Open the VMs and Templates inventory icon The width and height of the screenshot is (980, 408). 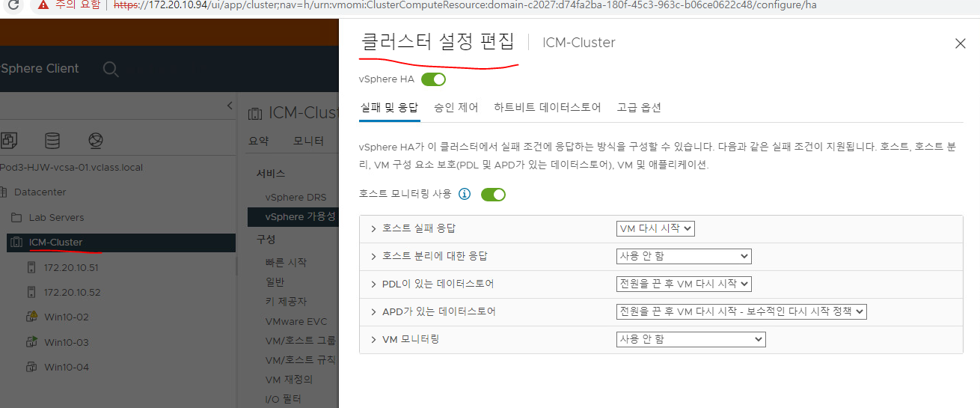9,140
